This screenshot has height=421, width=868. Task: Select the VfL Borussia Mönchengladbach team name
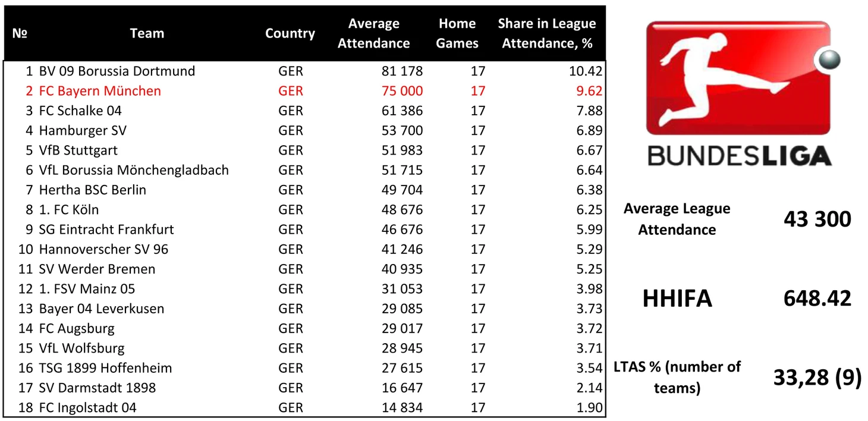pos(134,170)
